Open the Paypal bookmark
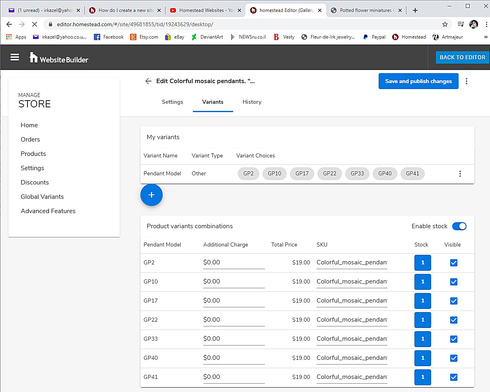 tap(374, 37)
